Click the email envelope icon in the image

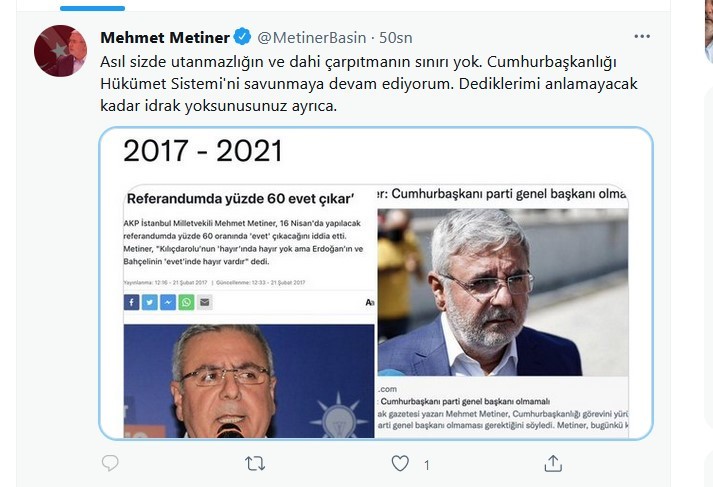click(205, 302)
